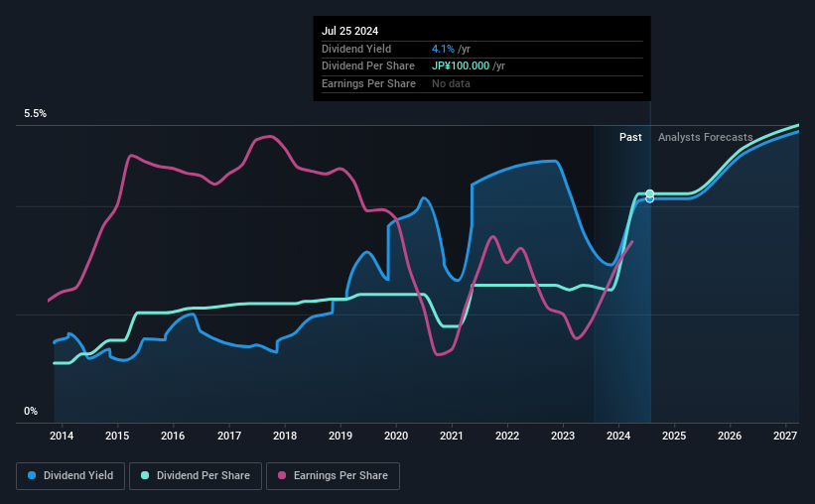Toggle the Earnings Per Share legend button
This screenshot has height=504, width=815.
333,476
